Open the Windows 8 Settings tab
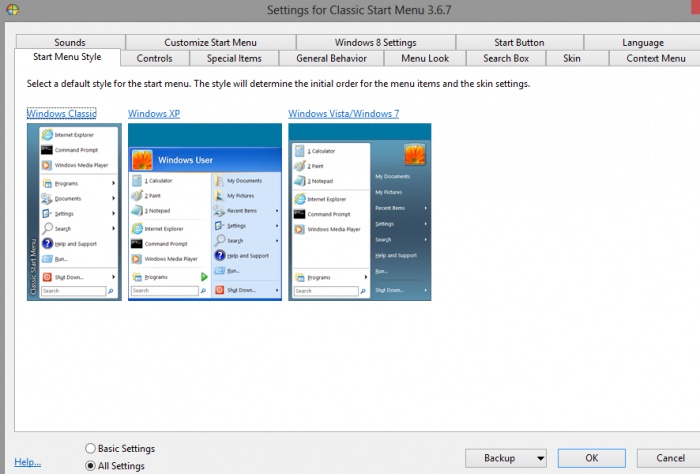Image resolution: width=700 pixels, height=474 pixels. pyautogui.click(x=375, y=42)
